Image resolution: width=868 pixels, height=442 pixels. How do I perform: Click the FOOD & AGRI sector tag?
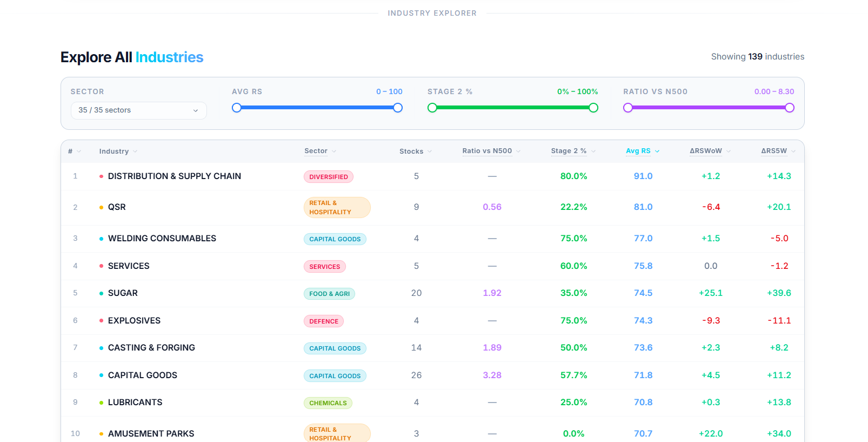[330, 294]
